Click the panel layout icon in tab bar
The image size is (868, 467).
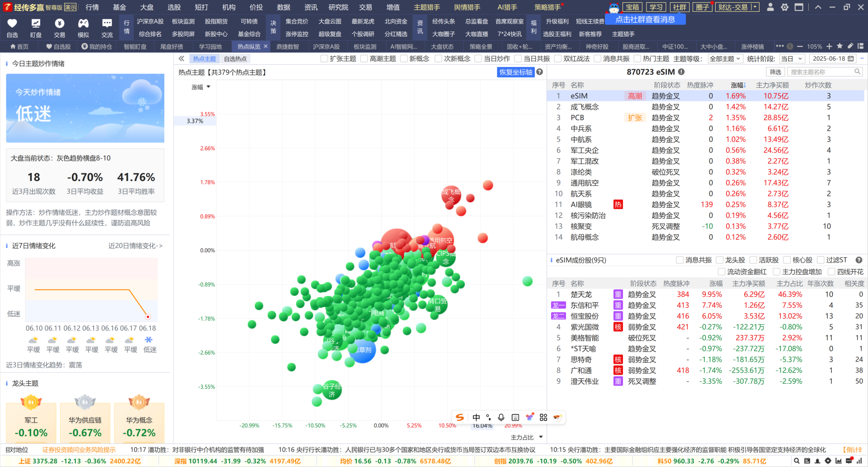[x=860, y=46]
